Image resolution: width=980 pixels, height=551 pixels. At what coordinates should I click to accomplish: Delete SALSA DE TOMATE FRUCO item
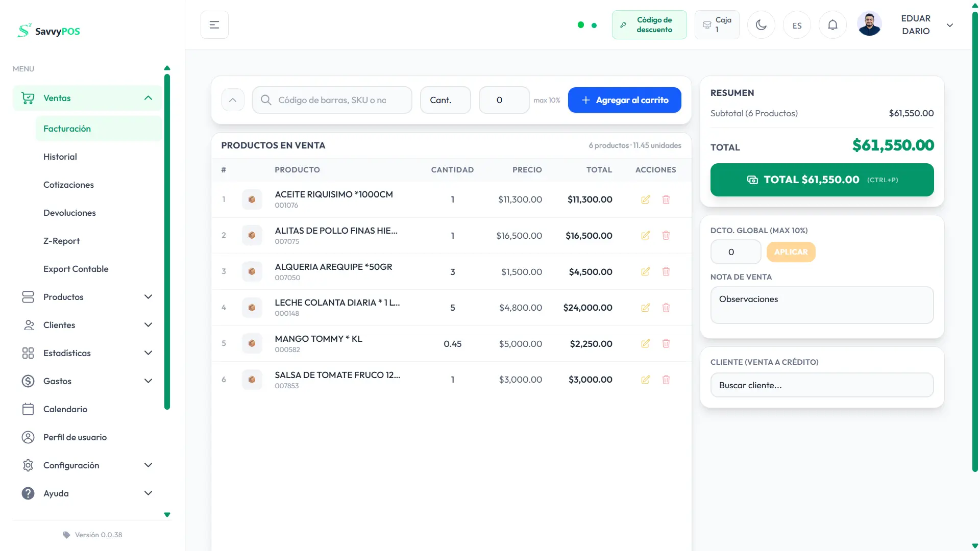[x=666, y=380]
